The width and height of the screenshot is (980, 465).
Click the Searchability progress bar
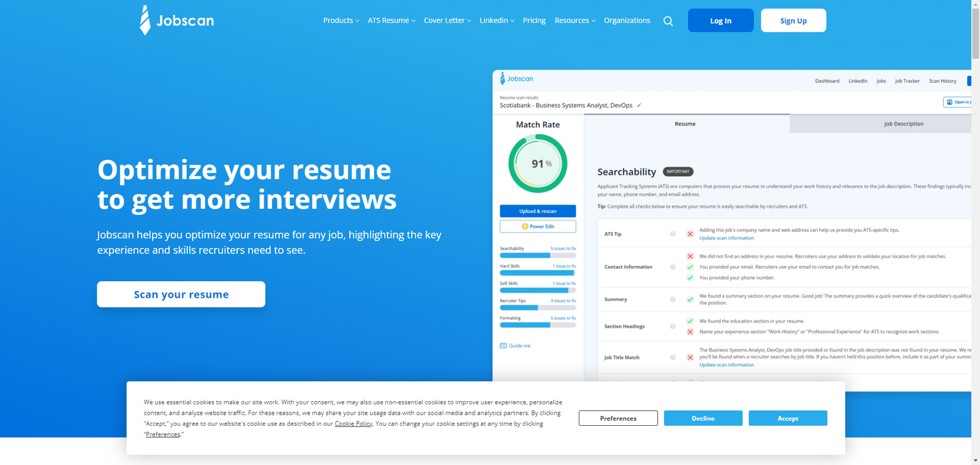click(538, 255)
